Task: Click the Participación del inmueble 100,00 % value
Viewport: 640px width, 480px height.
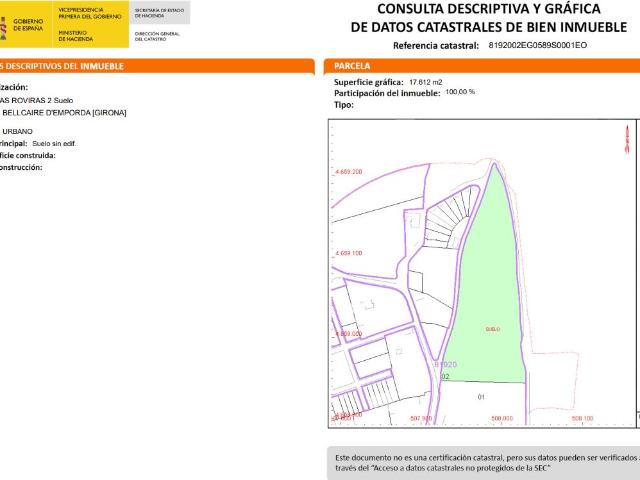Action: point(460,92)
